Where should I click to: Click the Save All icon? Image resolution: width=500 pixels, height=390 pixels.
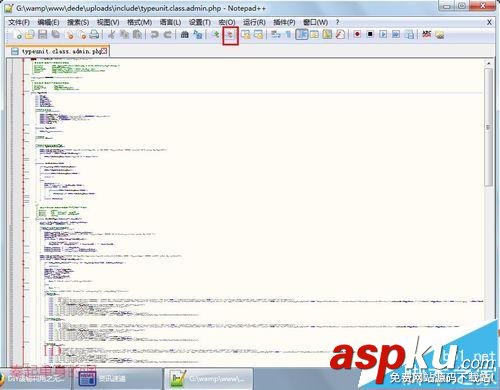[x=55, y=34]
